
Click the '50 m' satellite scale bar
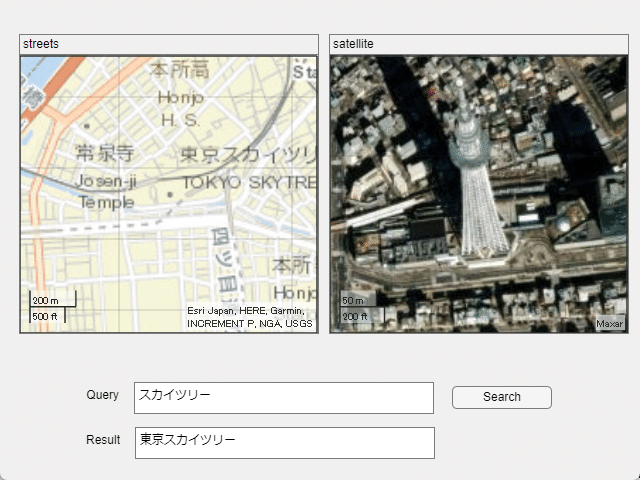[x=358, y=300]
